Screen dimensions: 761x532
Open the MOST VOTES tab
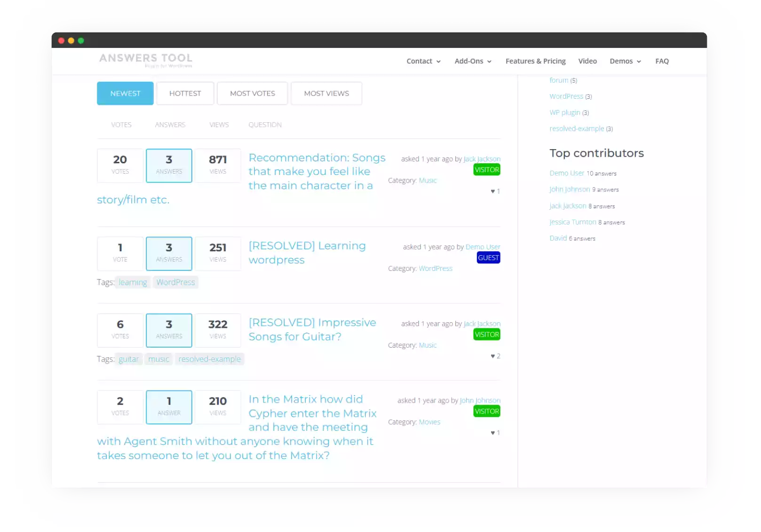pyautogui.click(x=252, y=93)
